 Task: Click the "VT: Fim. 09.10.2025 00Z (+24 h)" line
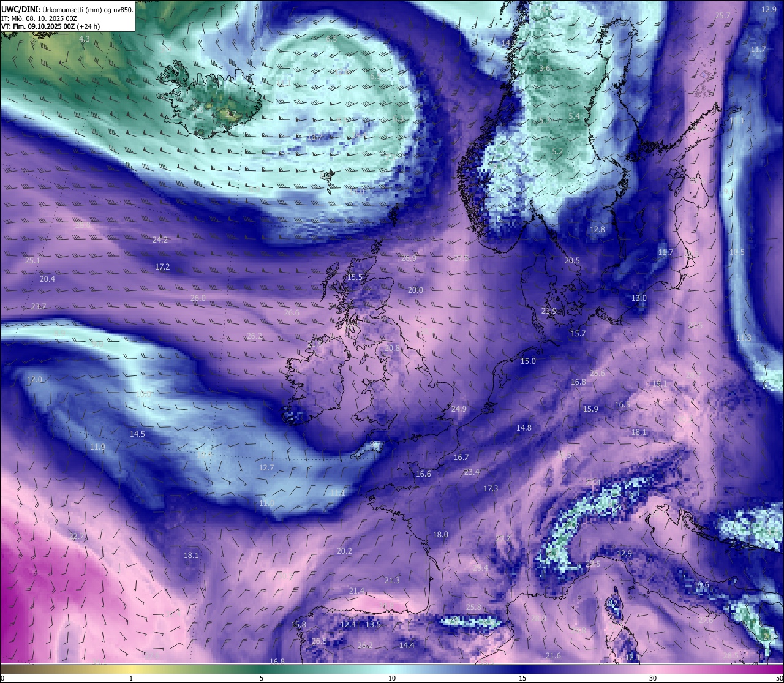click(50, 26)
